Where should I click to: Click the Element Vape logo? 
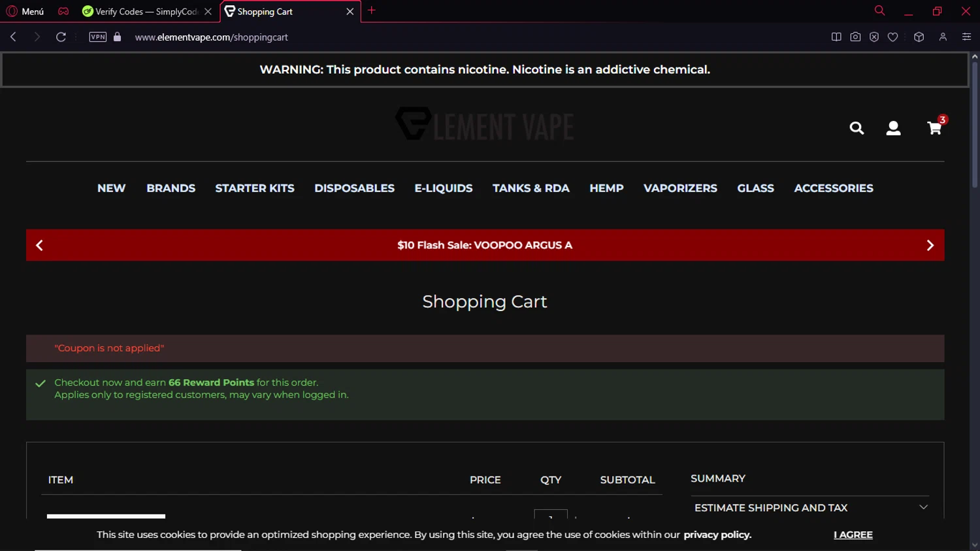(x=485, y=124)
